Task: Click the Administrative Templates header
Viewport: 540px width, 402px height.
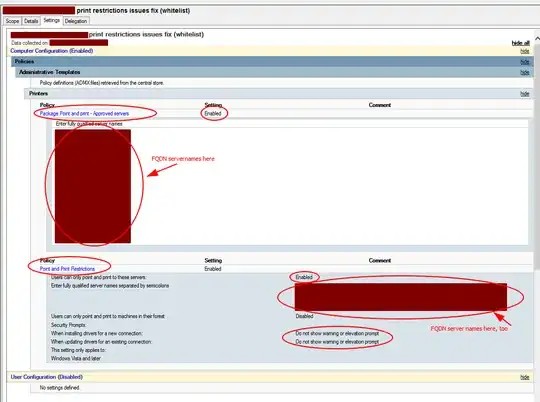Action: coord(274,72)
